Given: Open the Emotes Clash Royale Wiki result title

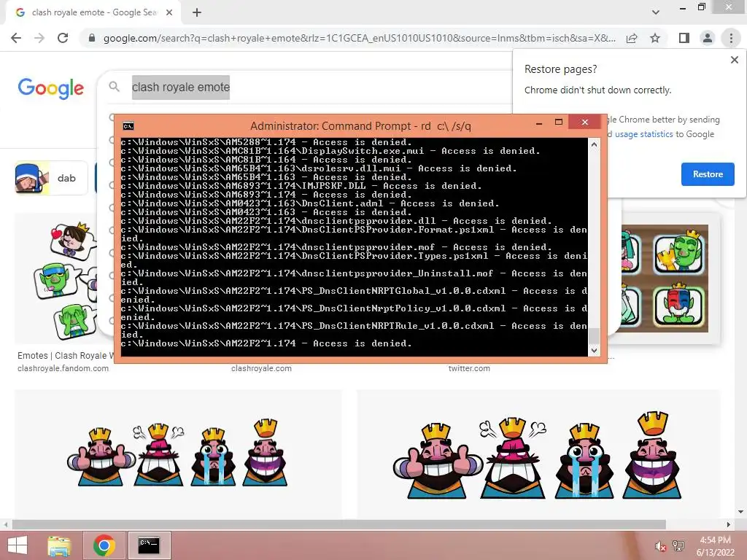Looking at the screenshot, I should pos(65,356).
